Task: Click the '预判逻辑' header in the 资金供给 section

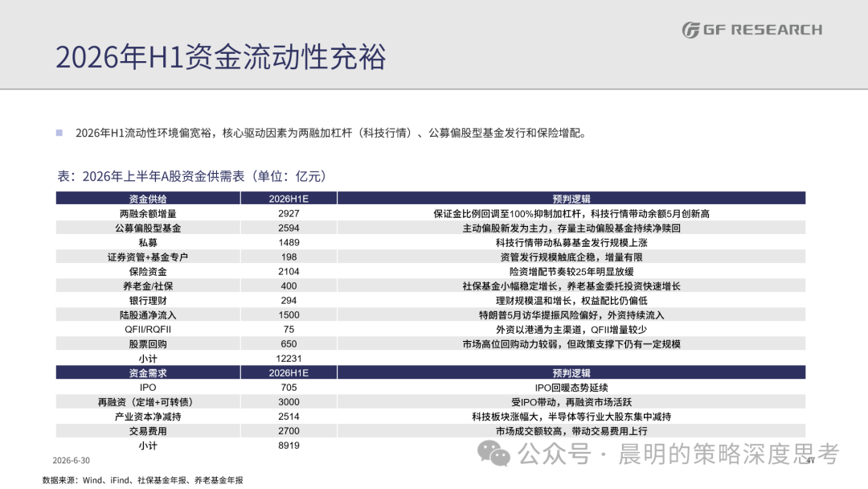Action: click(x=571, y=199)
